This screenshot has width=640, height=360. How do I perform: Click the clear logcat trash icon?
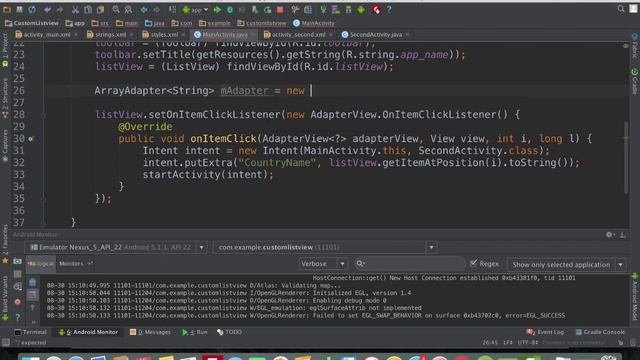[33, 282]
